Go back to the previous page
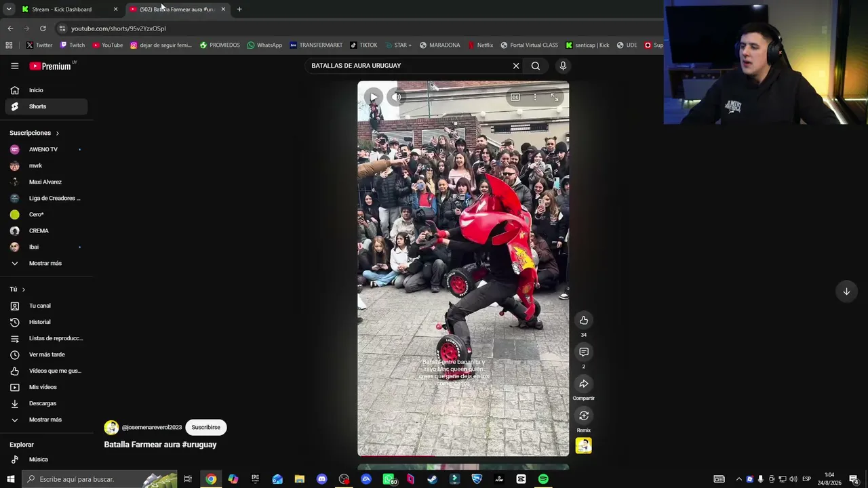Viewport: 868px width, 488px height. click(10, 28)
